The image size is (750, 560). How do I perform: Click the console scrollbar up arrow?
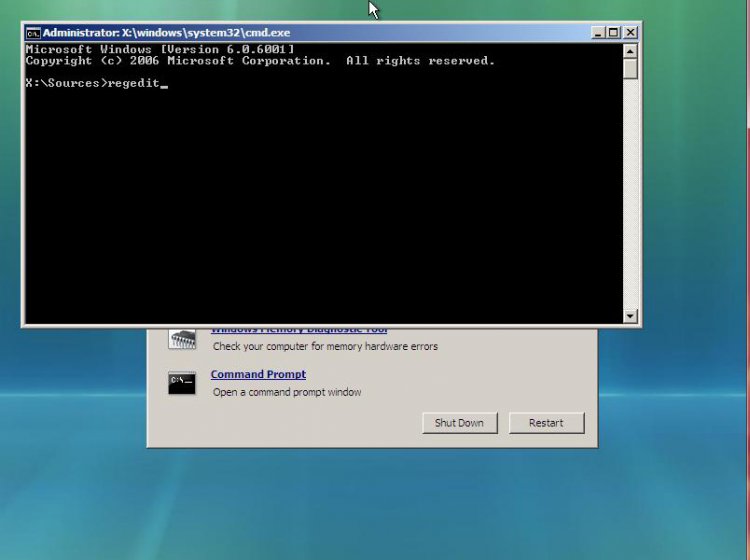tap(630, 51)
